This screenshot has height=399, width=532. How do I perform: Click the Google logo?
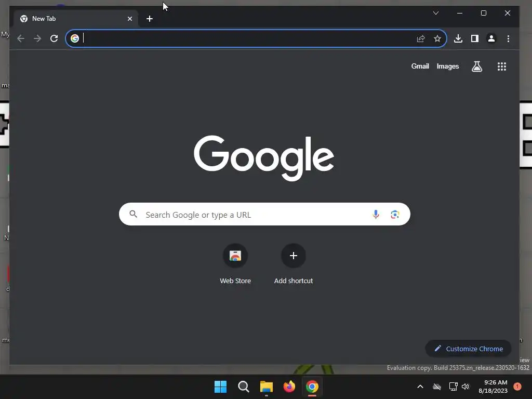264,158
